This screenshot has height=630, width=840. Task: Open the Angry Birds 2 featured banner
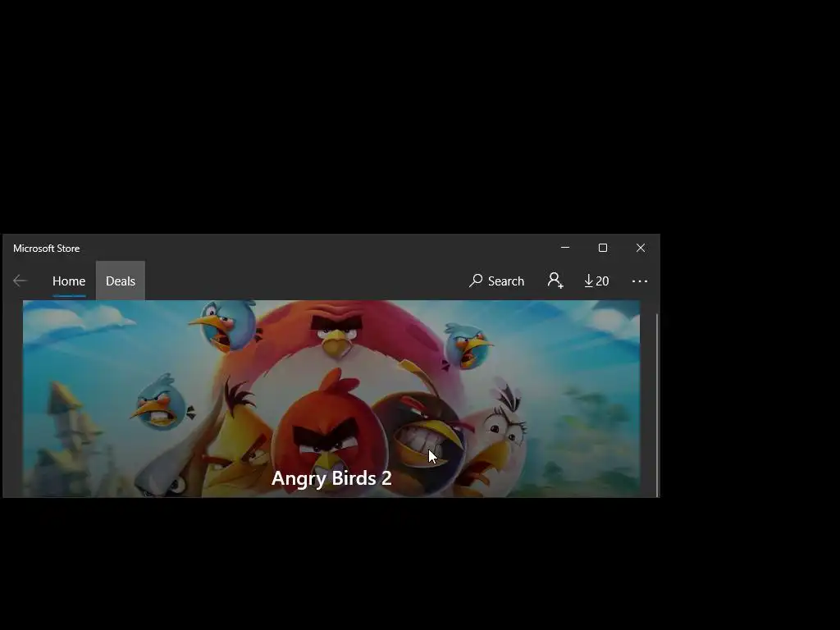coord(331,399)
